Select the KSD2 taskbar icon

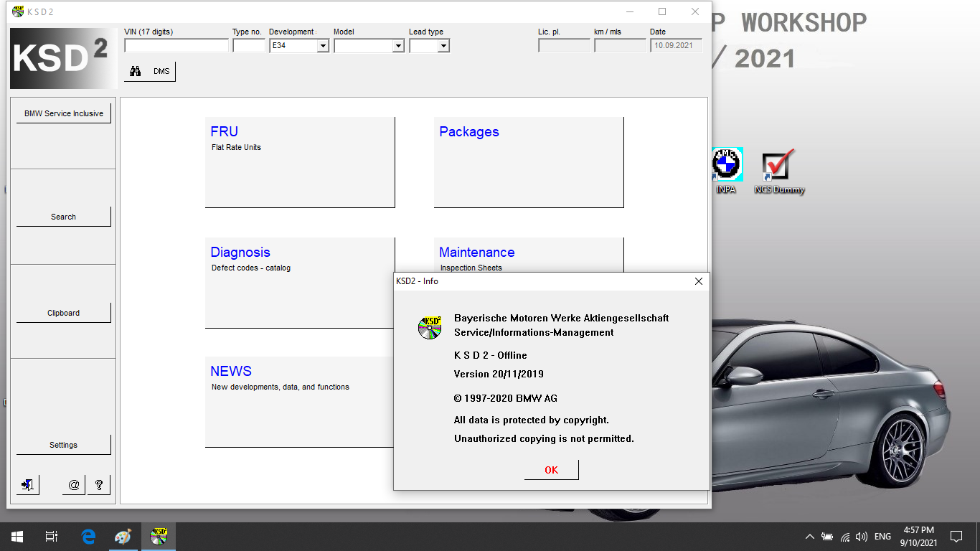[x=159, y=537]
